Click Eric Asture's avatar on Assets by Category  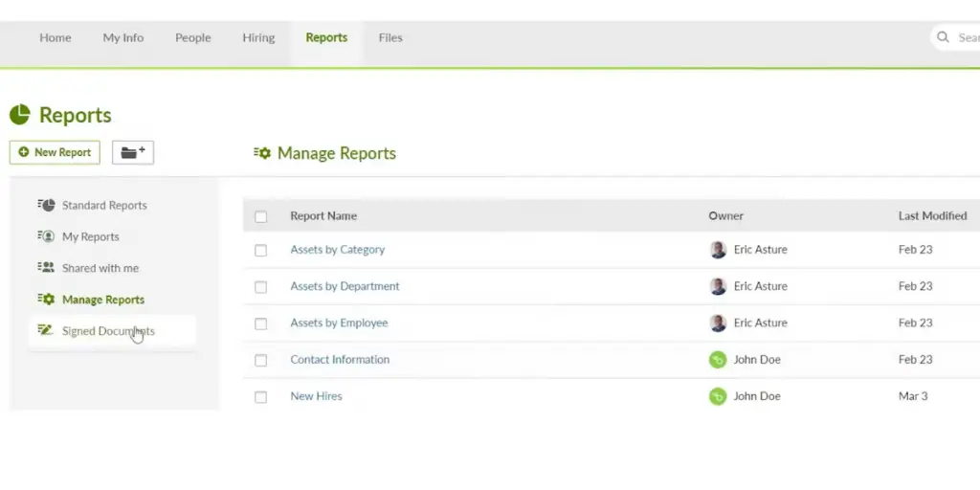pos(718,250)
